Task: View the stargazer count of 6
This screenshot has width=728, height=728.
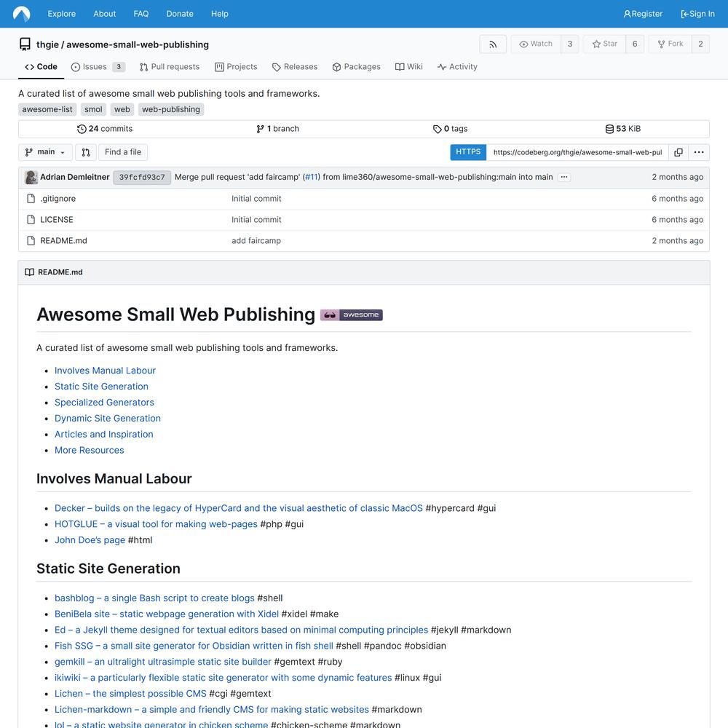Action: [635, 44]
